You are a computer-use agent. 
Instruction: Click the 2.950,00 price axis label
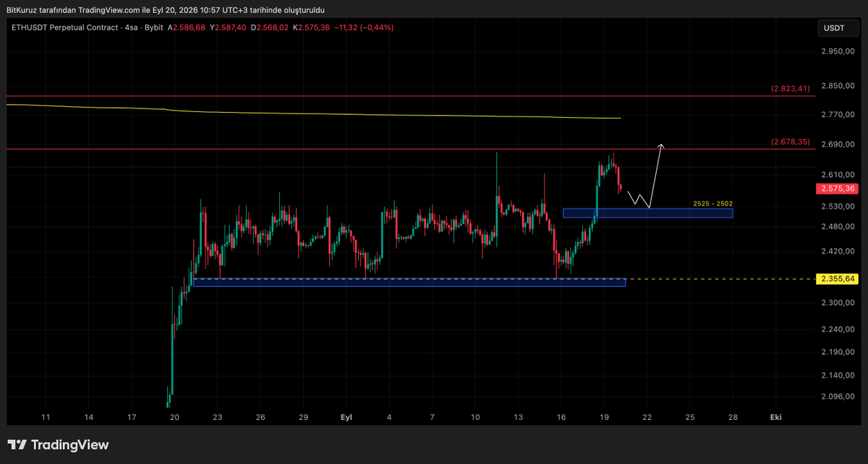coord(838,52)
